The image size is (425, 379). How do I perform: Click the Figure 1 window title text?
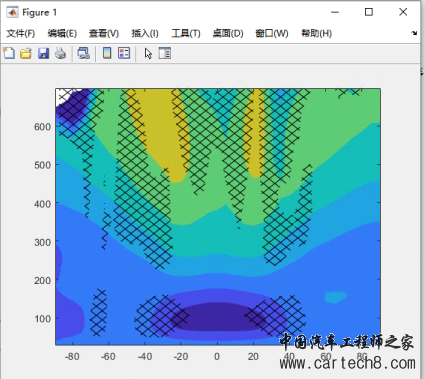[39, 13]
